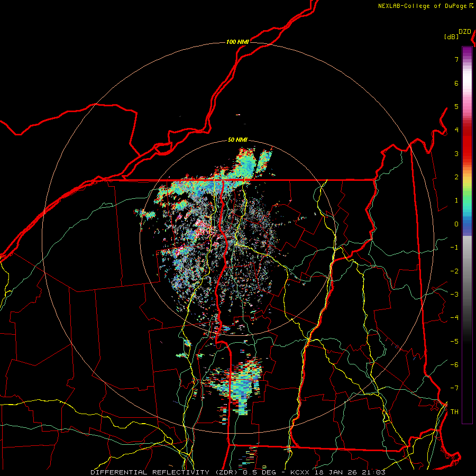This screenshot has height=476, width=476.
Task: Click the 2 value on the color scale
Action: [456, 177]
